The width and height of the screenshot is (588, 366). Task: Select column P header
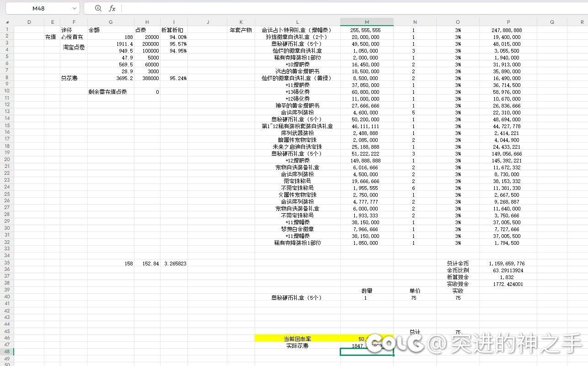point(508,22)
